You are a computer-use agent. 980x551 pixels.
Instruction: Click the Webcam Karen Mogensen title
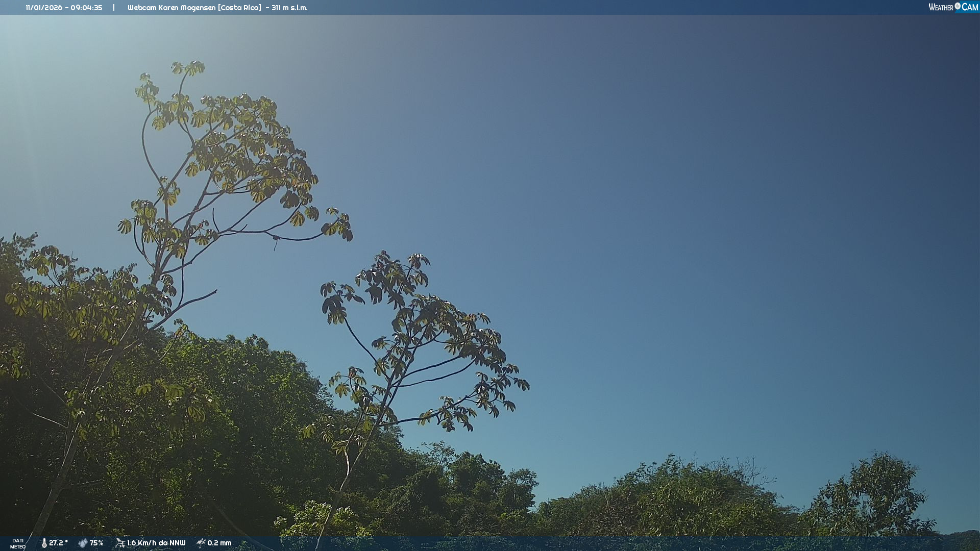point(171,8)
